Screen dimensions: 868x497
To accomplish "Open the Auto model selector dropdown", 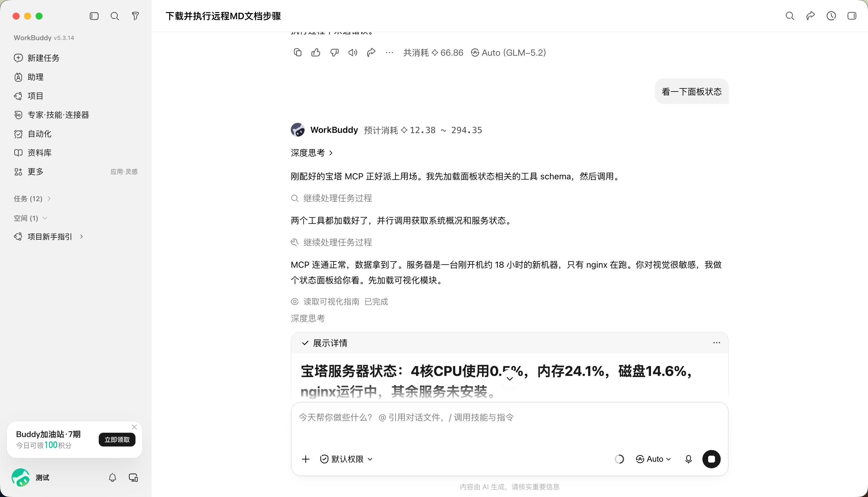I will [654, 459].
